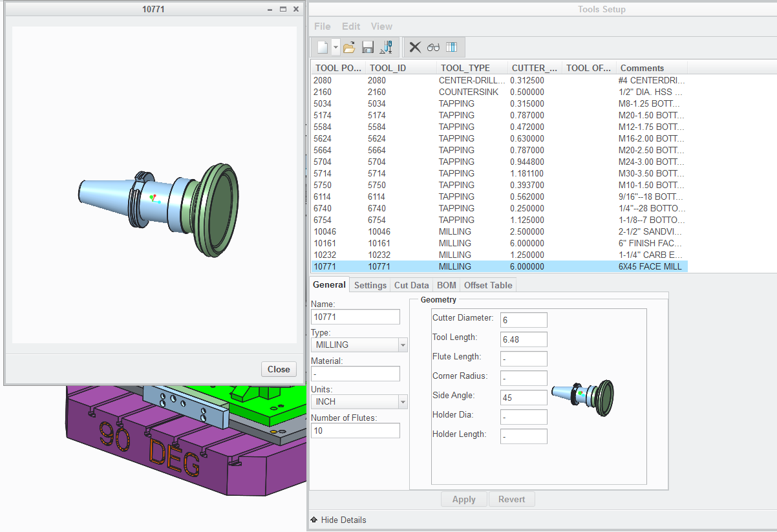Open the Edit menu in Tools Setup
The width and height of the screenshot is (777, 532).
point(351,27)
